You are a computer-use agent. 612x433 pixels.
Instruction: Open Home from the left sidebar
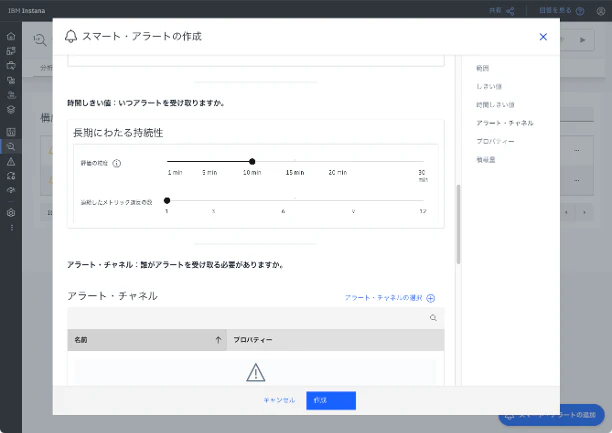11,36
